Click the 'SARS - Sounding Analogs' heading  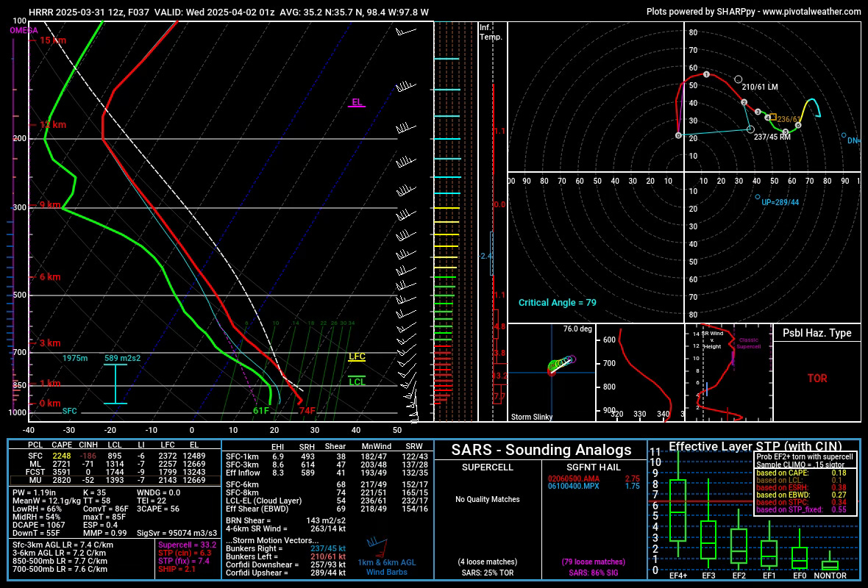pos(541,450)
